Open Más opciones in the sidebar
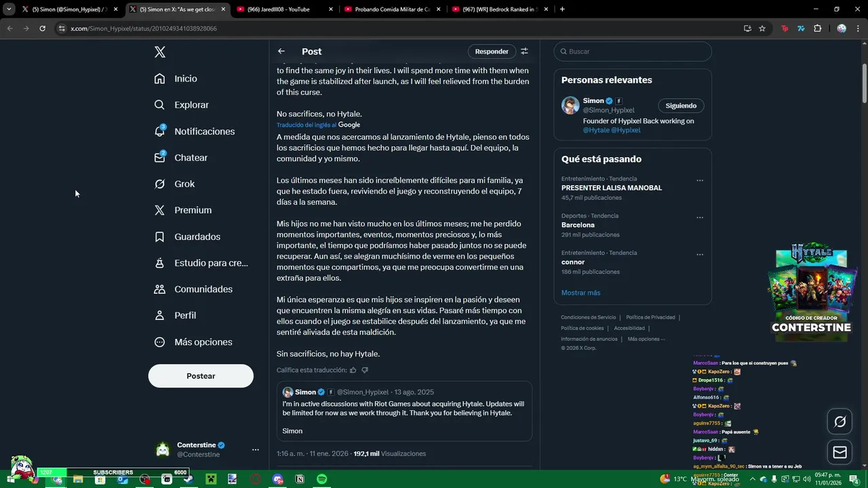Screen dimensions: 868x488 tap(193, 342)
